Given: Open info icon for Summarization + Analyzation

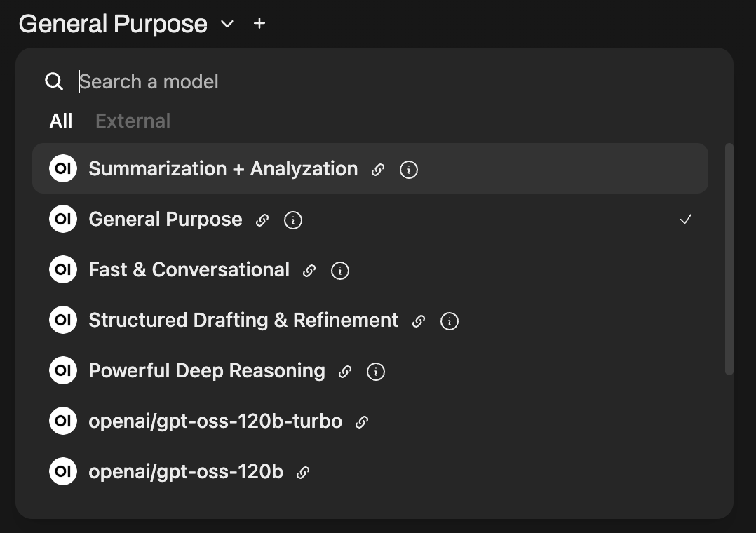Looking at the screenshot, I should (408, 170).
